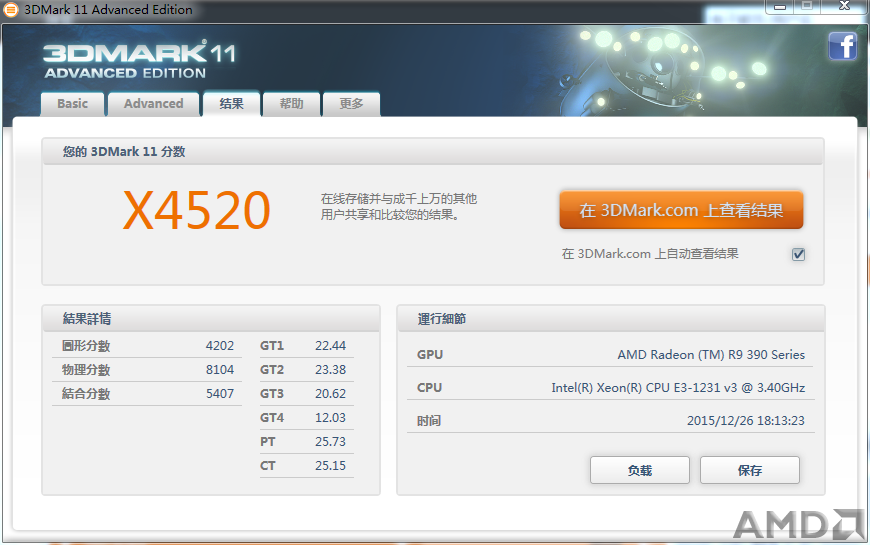Click the GT2 value 23.38

[x=330, y=370]
